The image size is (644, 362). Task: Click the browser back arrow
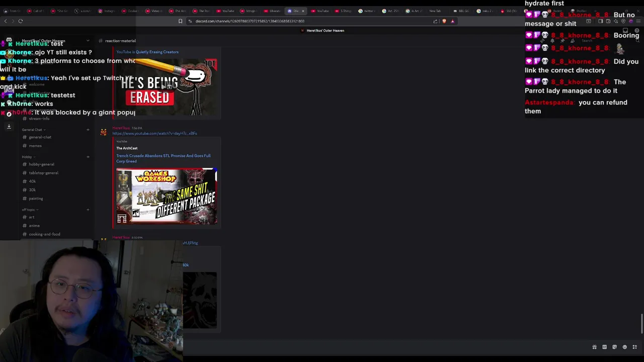[6, 21]
